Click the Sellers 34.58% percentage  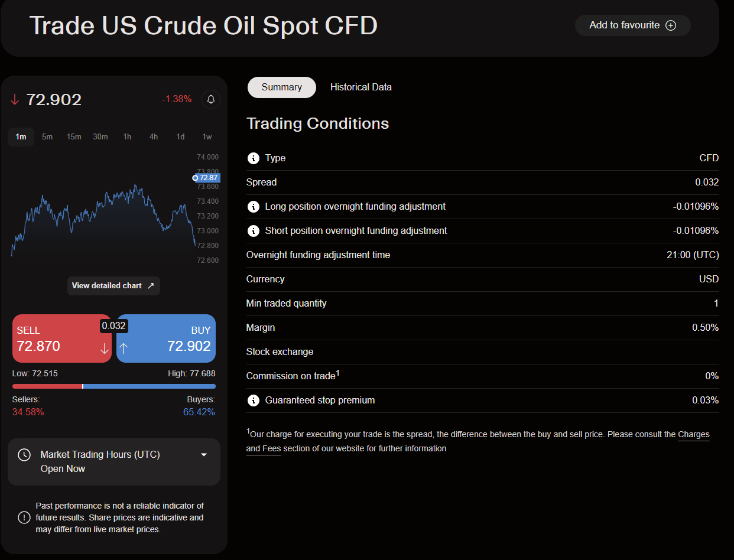28,412
